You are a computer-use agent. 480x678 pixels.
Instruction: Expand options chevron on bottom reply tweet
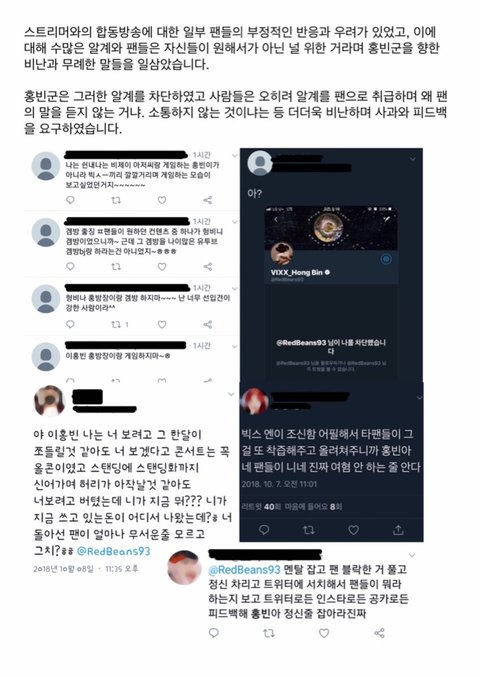(x=412, y=555)
